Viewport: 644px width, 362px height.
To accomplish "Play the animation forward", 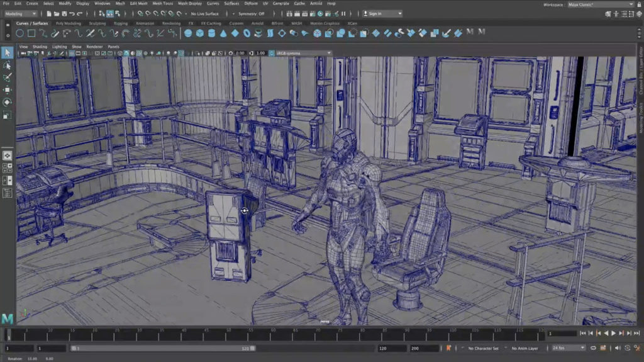I will coord(614,333).
